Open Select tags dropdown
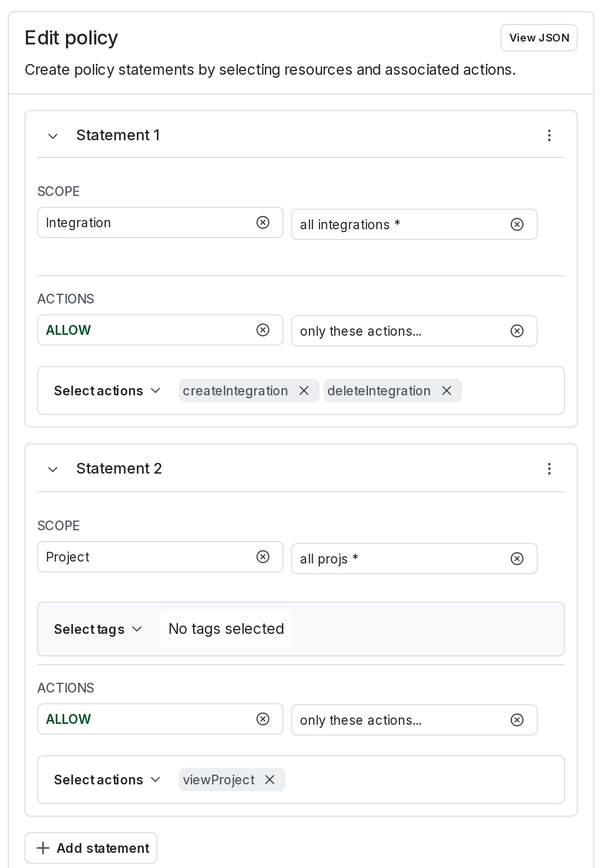 click(x=98, y=629)
